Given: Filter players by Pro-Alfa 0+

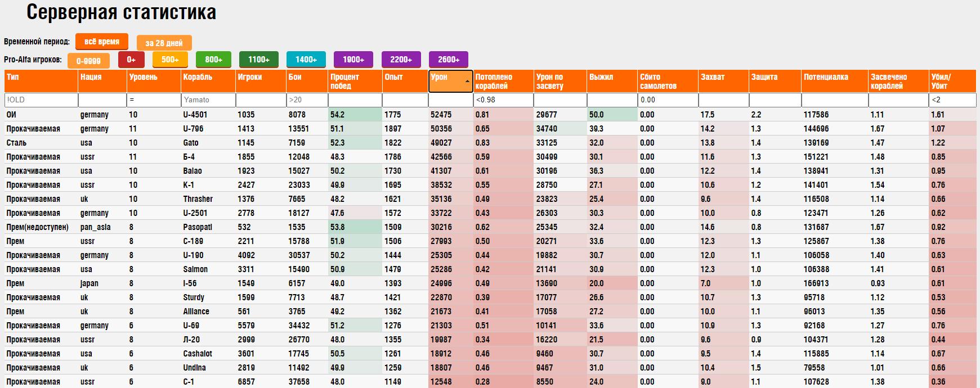Looking at the screenshot, I should pyautogui.click(x=131, y=59).
